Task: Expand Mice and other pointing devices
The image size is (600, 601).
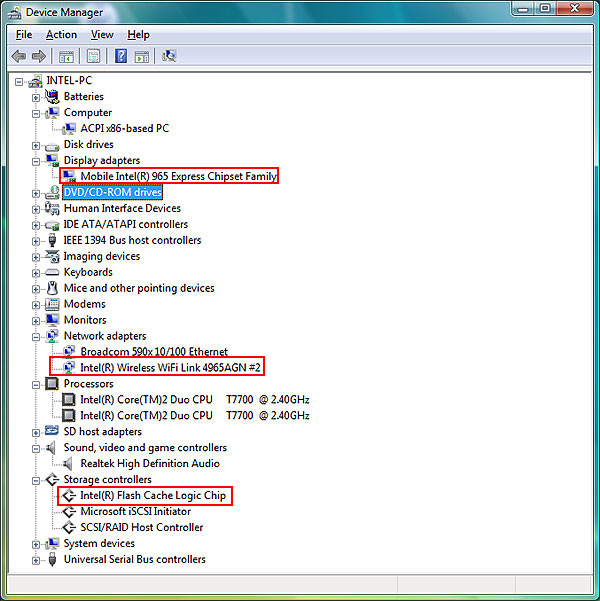Action: coord(36,289)
